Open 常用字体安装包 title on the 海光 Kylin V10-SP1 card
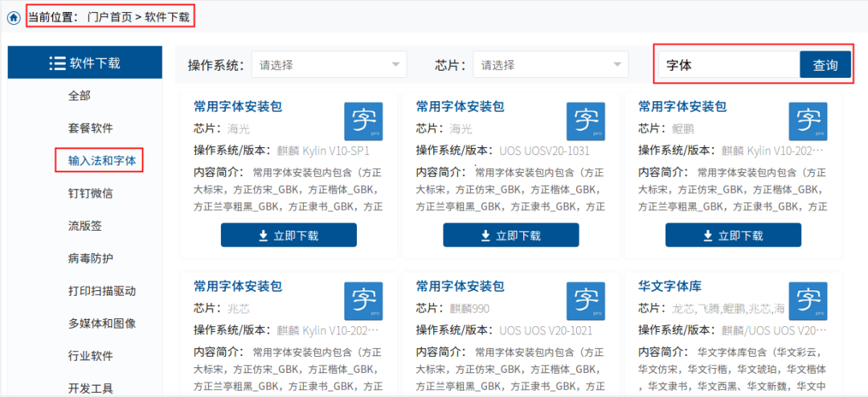Viewport: 868px width, 397px height. (238, 106)
